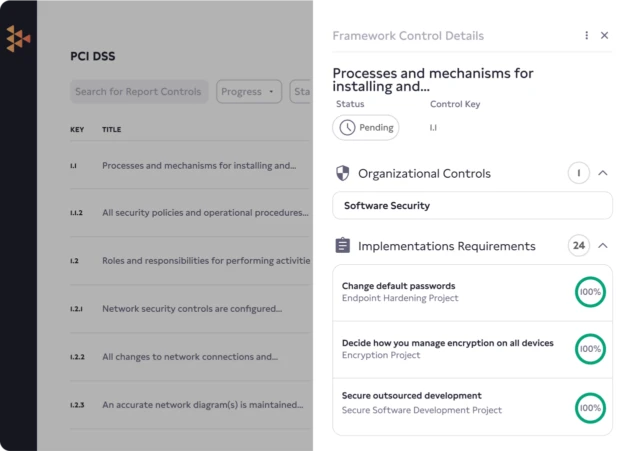
Task: Open the Progress filter dropdown
Action: coord(248,92)
